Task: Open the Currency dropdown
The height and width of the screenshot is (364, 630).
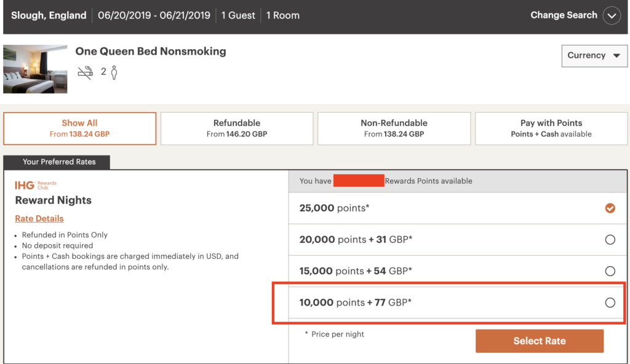Action: [594, 55]
